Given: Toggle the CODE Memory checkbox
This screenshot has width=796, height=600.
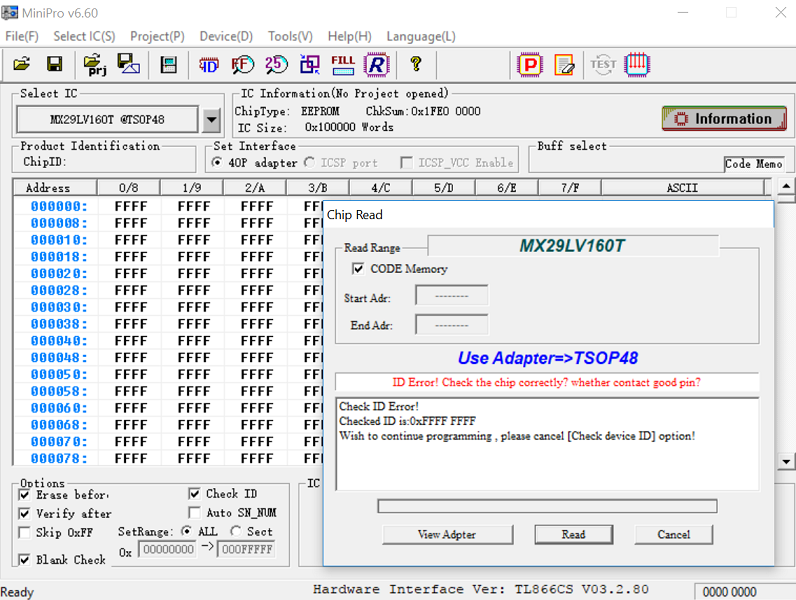Looking at the screenshot, I should (x=358, y=269).
